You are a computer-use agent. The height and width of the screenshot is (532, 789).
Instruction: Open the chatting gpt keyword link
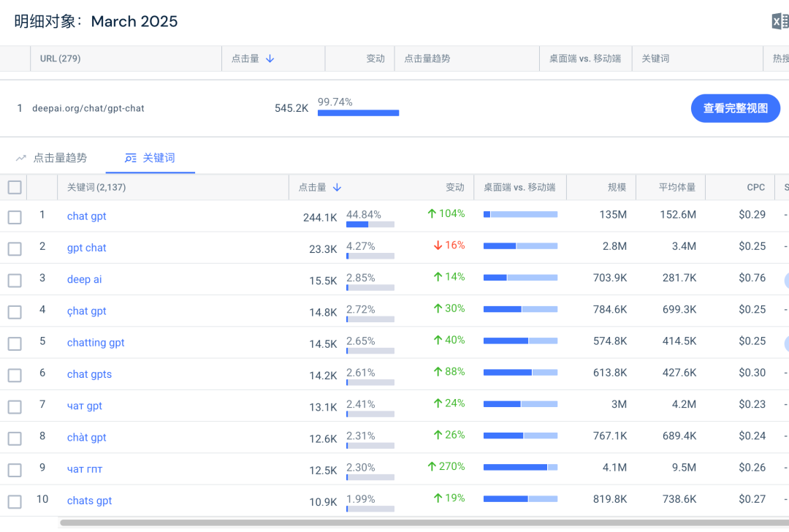(x=96, y=343)
